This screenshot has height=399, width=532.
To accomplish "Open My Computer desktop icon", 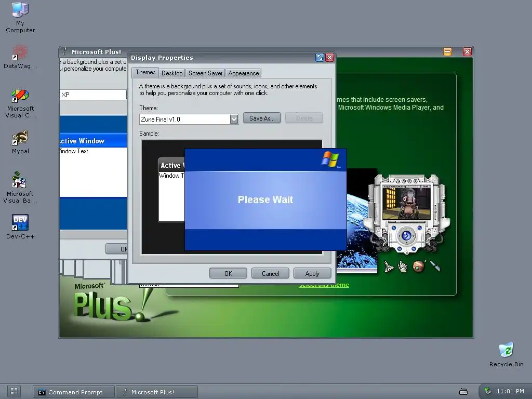I will [20, 17].
